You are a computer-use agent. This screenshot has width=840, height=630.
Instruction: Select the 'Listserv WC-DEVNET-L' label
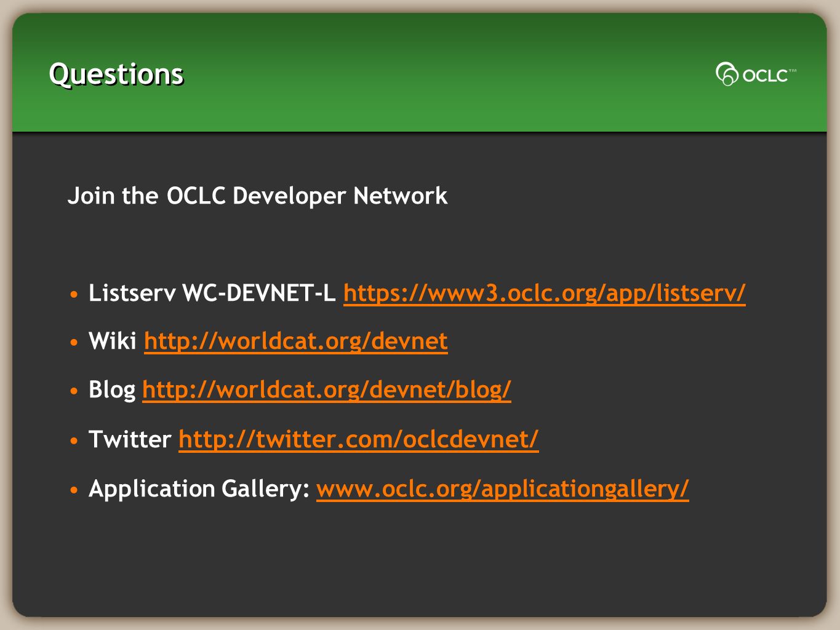pyautogui.click(x=212, y=293)
